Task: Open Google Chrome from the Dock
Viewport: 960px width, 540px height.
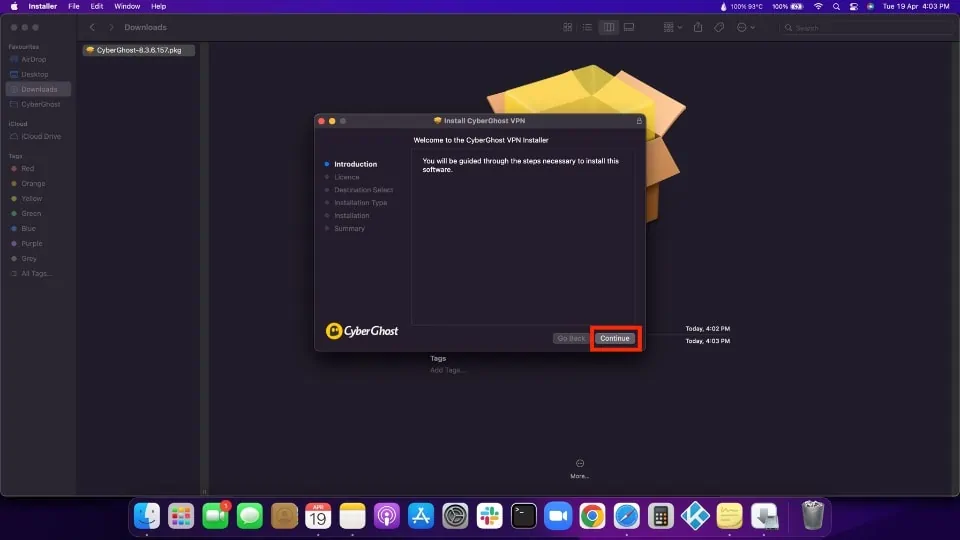Action: click(593, 516)
